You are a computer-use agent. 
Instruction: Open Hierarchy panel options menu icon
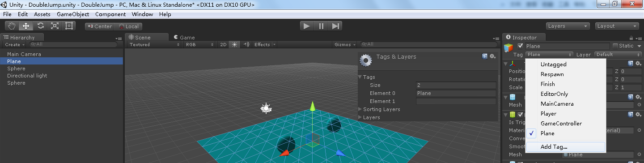tap(119, 39)
